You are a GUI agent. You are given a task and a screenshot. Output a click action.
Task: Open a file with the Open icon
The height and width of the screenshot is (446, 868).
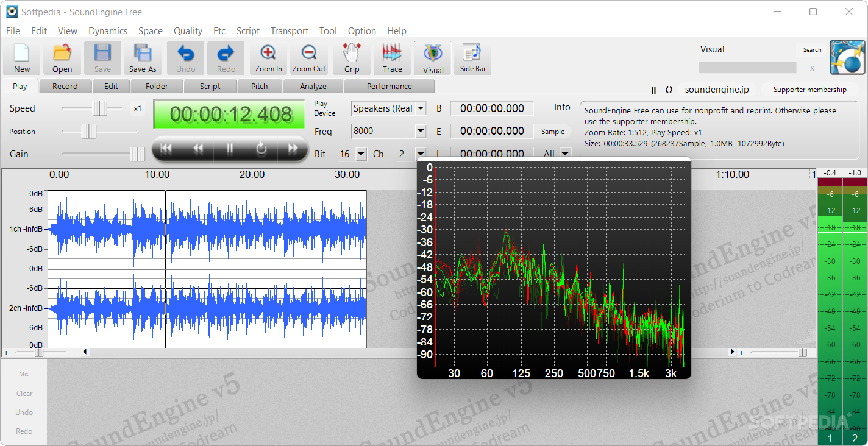pyautogui.click(x=62, y=58)
